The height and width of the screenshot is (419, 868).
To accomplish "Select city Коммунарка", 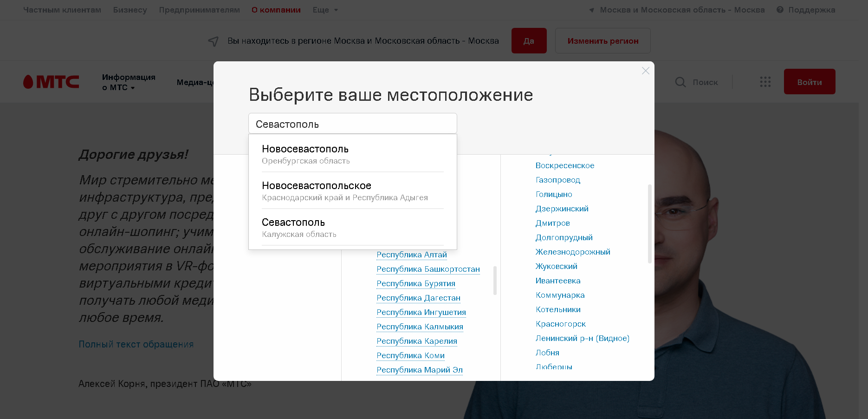I will pyautogui.click(x=560, y=295).
